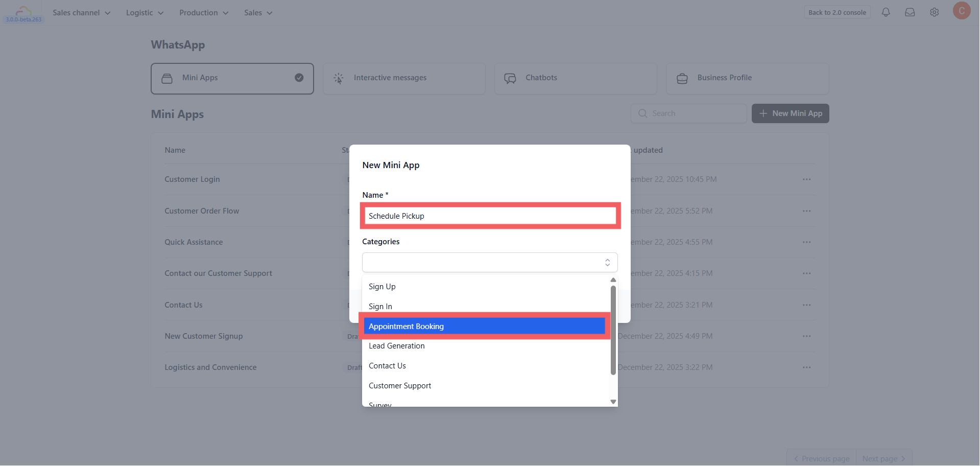980x466 pixels.
Task: Open the notifications bell icon
Action: point(886,12)
